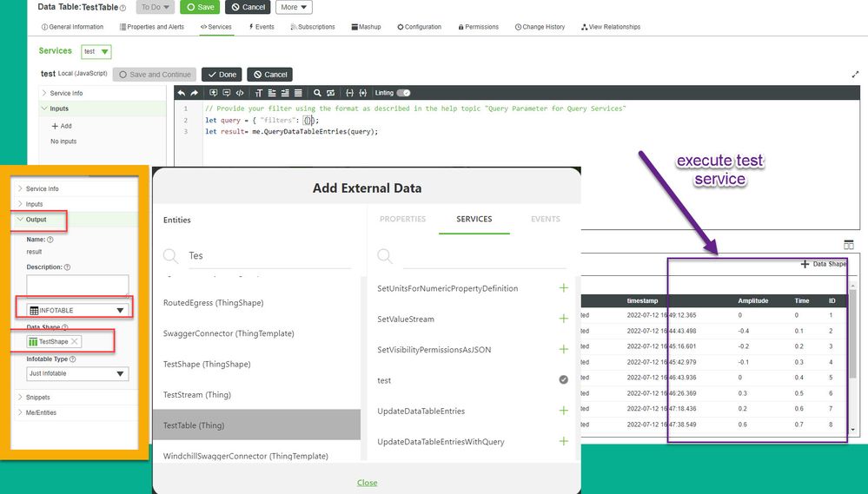Image resolution: width=868 pixels, height=494 pixels.
Task: Click the find and replace icon in toolbar
Action: coord(330,93)
